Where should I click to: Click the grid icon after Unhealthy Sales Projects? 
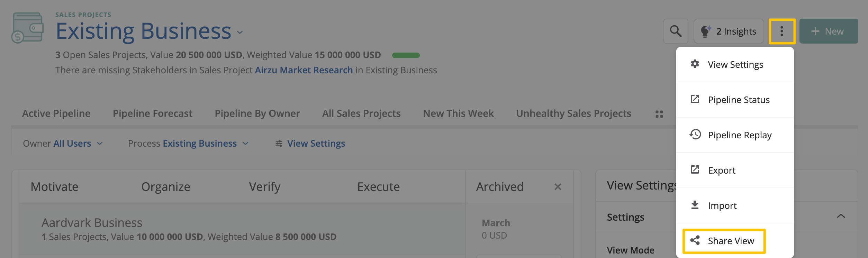659,114
